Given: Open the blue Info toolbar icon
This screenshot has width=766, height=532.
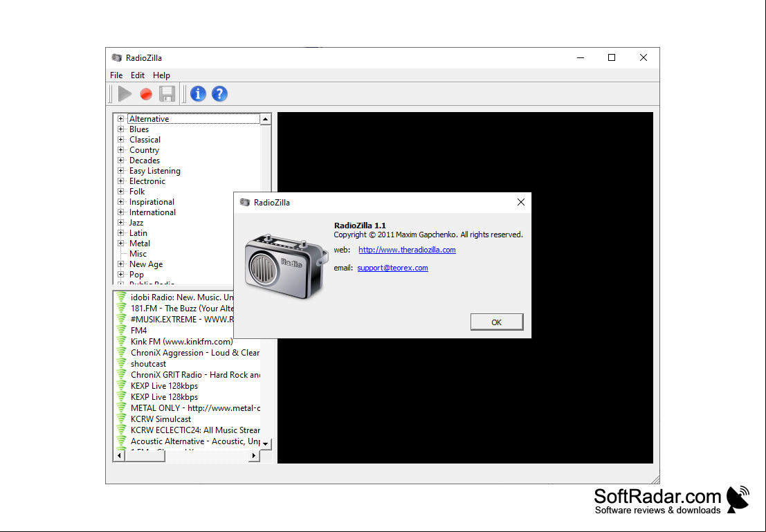Looking at the screenshot, I should (x=198, y=94).
